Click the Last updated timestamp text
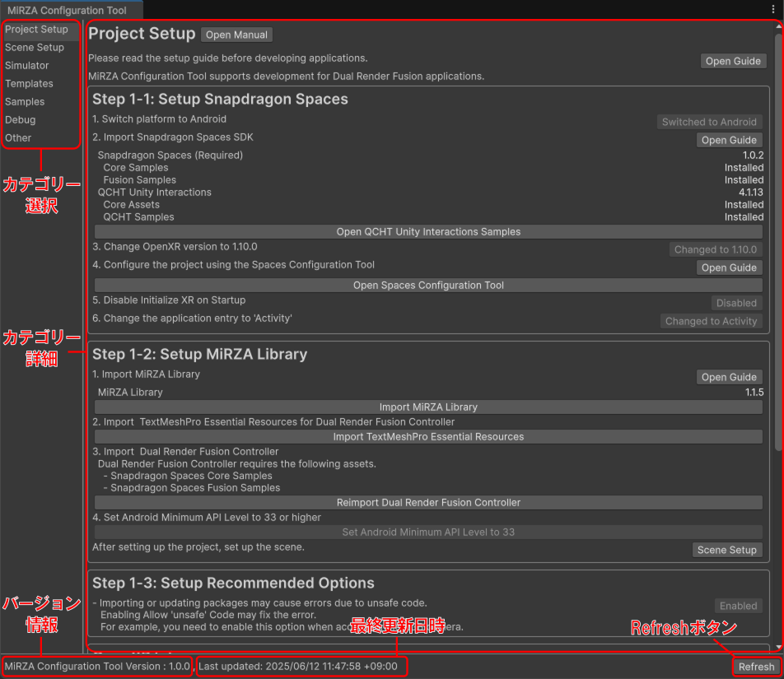The image size is (784, 679). point(298,667)
